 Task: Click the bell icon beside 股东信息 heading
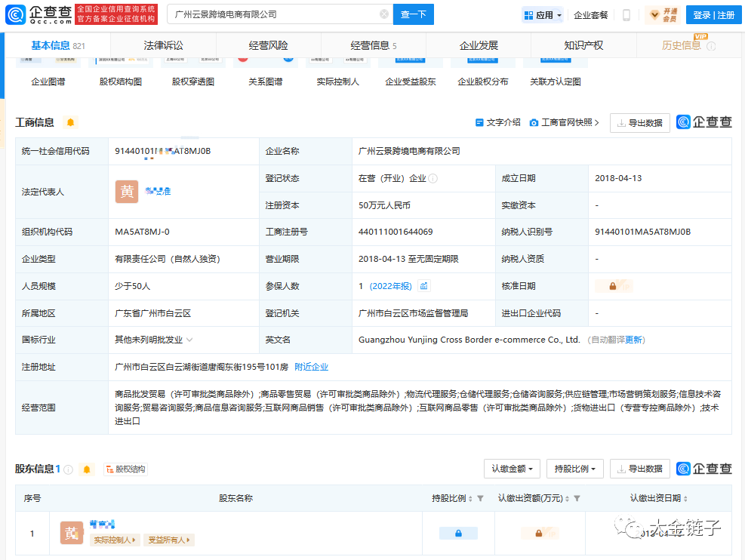[x=86, y=469]
